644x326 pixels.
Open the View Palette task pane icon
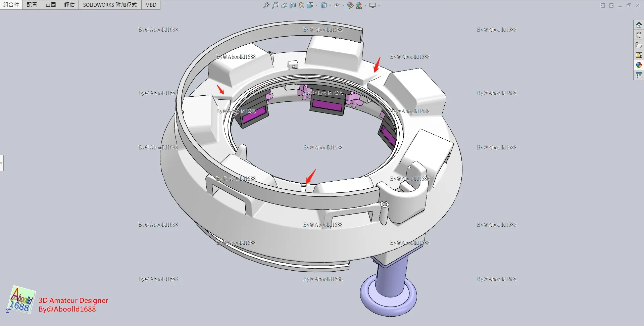coord(639,55)
